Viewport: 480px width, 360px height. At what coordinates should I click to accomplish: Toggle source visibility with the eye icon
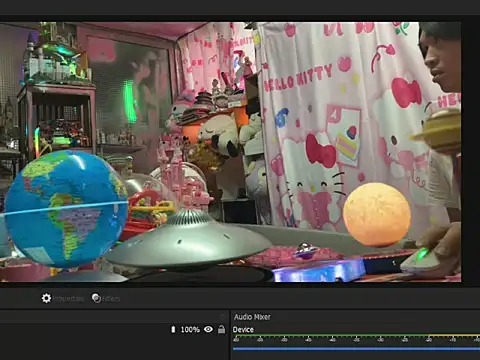[208, 329]
